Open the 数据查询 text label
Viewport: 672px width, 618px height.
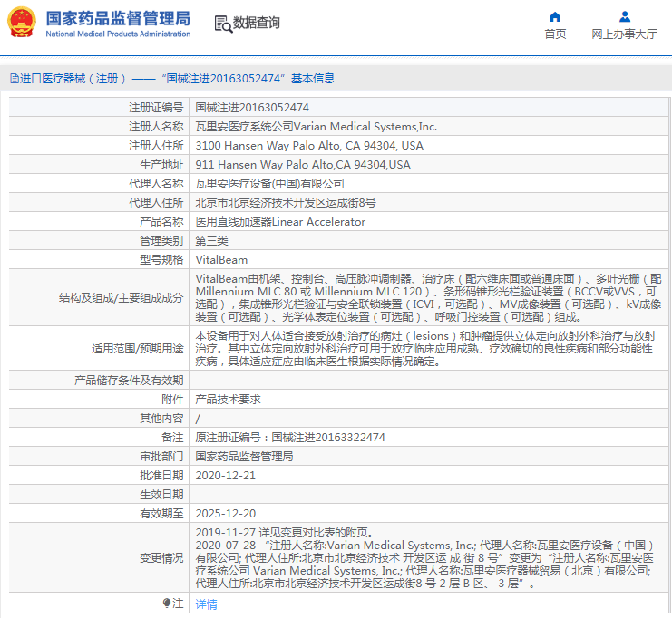coord(257,24)
